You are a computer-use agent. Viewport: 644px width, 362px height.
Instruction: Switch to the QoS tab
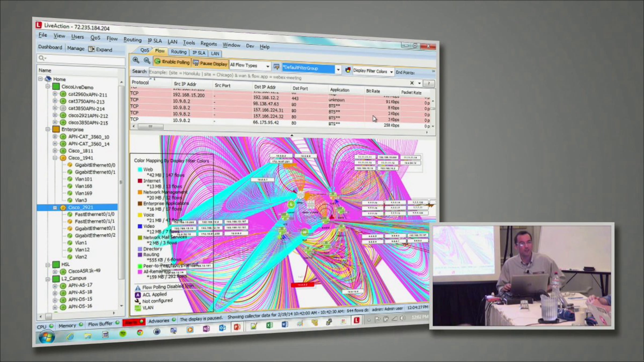point(144,50)
